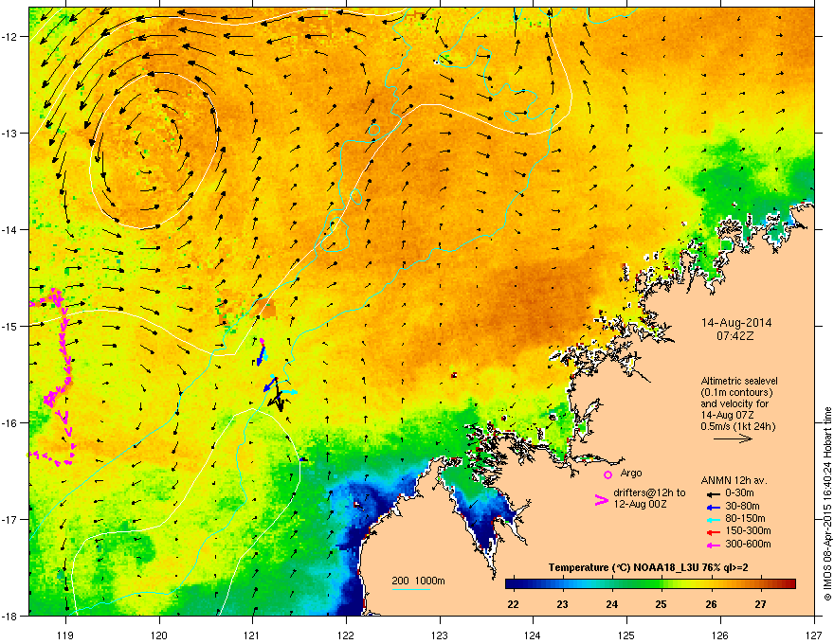Select the "Argo" legend label
This screenshot has width=834, height=644.
coord(631,473)
